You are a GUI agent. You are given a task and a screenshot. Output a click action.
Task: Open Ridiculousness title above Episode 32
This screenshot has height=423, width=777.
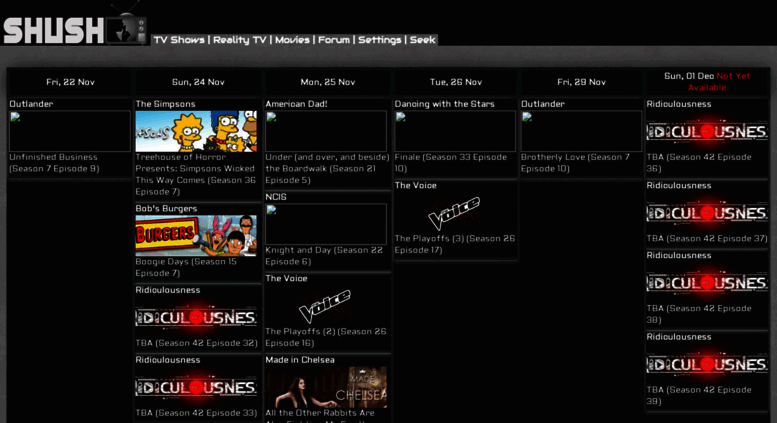coord(168,290)
